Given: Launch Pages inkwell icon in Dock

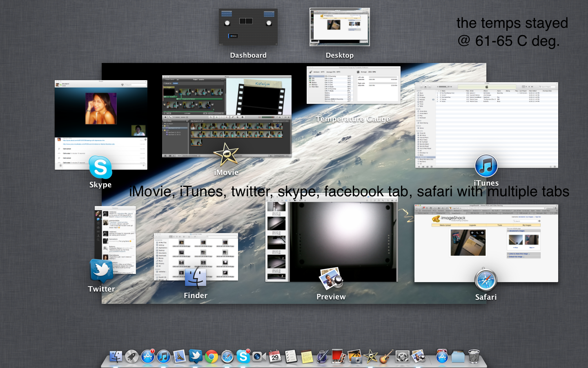Looking at the screenshot, I should pyautogui.click(x=323, y=357).
